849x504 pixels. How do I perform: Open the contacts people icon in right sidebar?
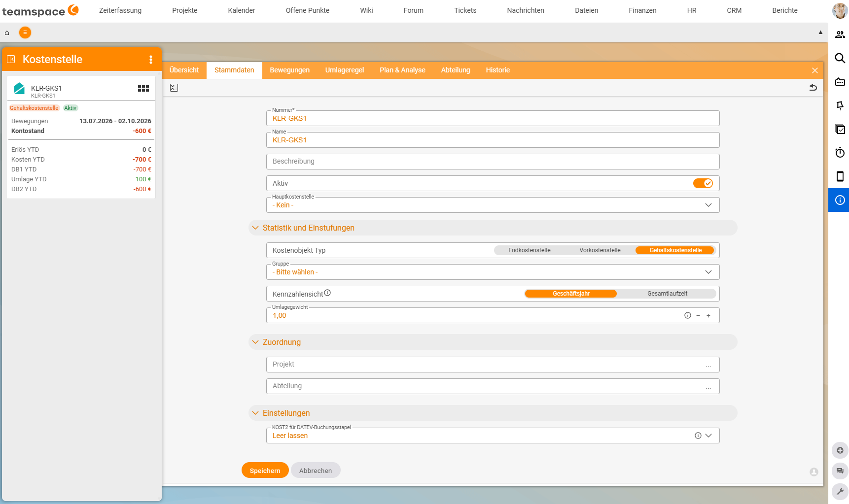pos(840,34)
